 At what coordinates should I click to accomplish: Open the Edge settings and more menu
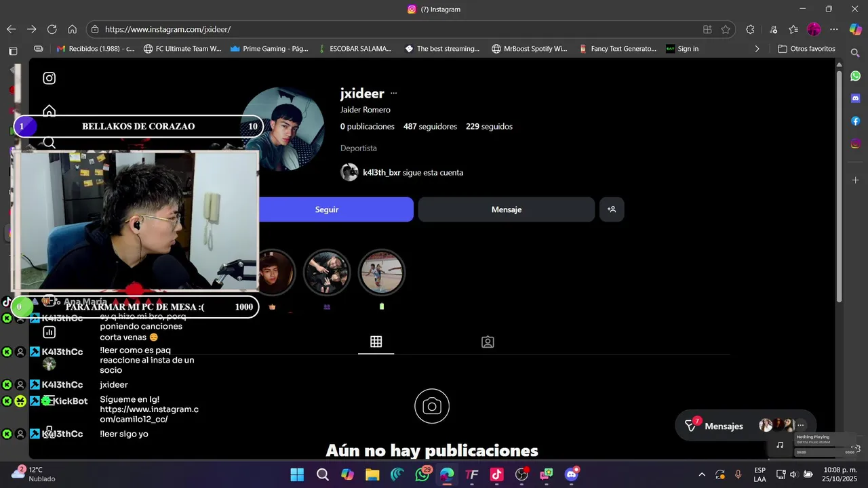coord(834,29)
